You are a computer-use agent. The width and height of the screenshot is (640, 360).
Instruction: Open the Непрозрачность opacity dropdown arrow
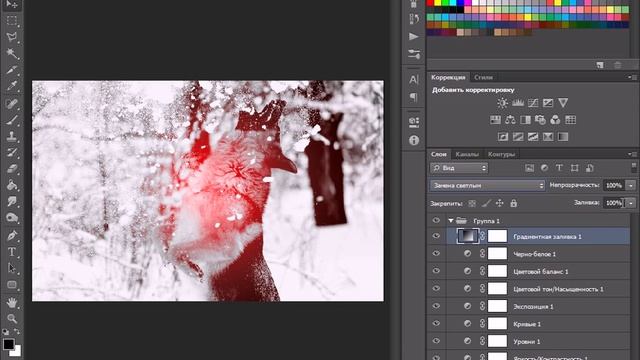(x=631, y=185)
